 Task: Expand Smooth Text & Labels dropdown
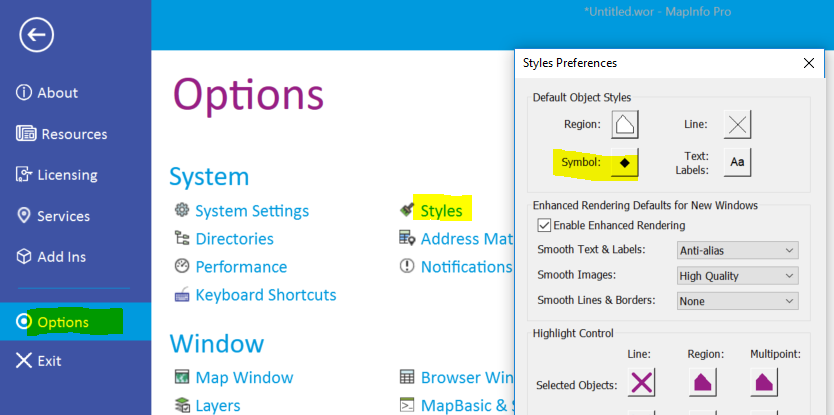coord(737,250)
